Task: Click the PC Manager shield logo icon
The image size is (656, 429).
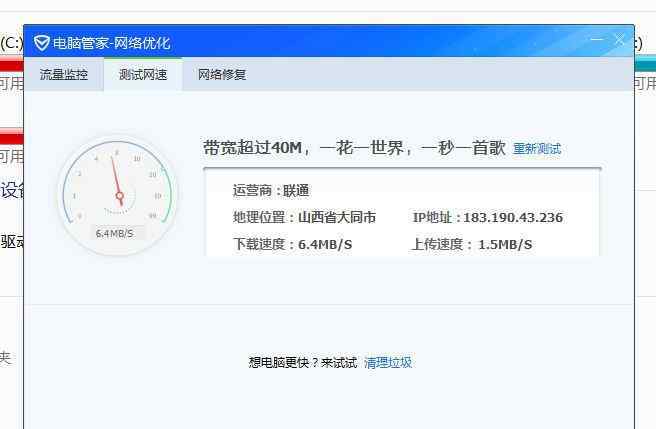Action: pyautogui.click(x=41, y=43)
